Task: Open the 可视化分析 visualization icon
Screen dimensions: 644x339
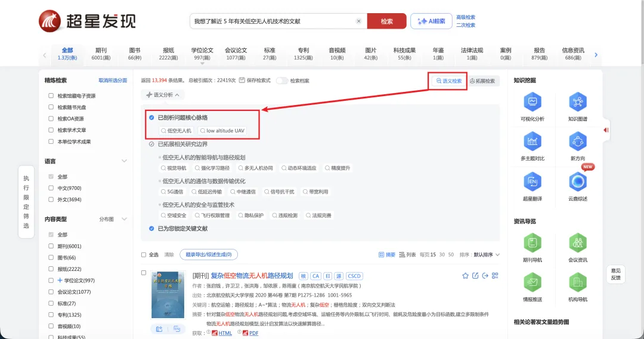Action: pos(532,103)
